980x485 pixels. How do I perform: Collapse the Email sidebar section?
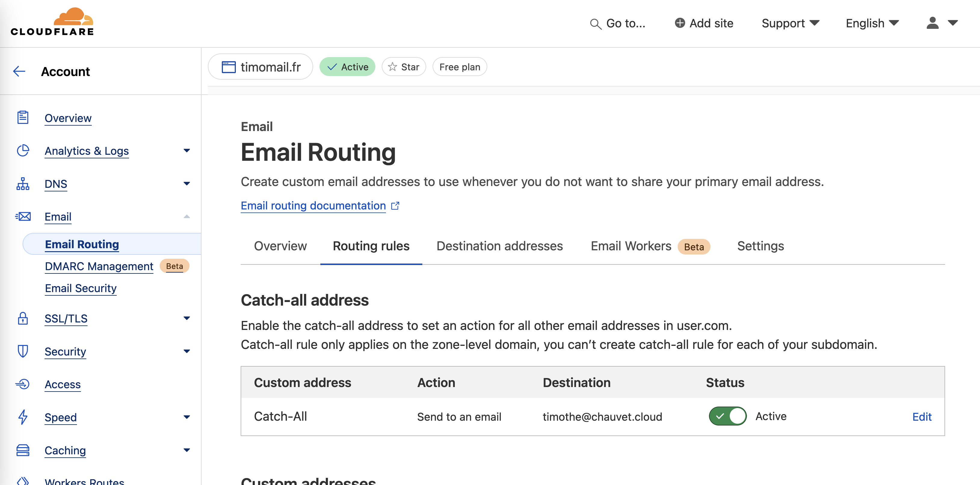186,216
